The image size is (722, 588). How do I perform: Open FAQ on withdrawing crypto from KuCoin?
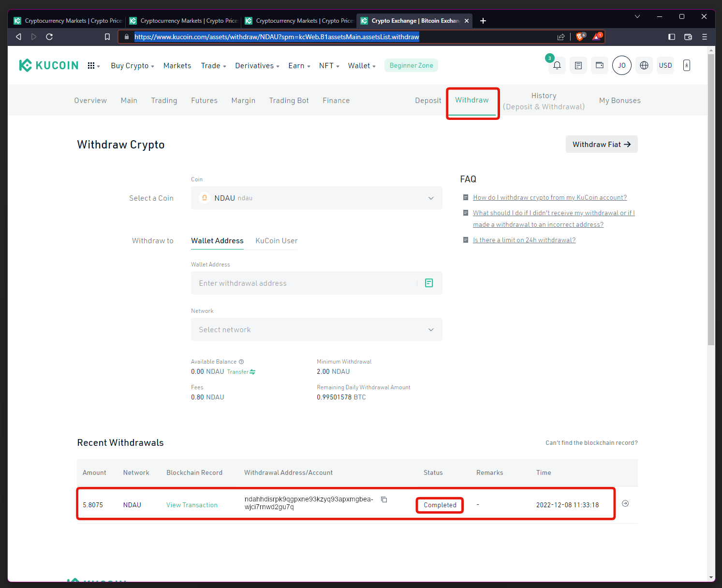point(550,197)
